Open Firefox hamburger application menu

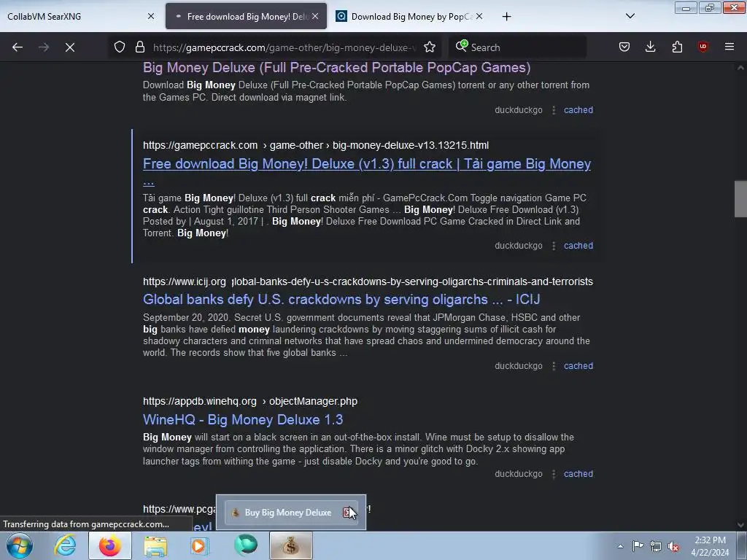tap(729, 47)
